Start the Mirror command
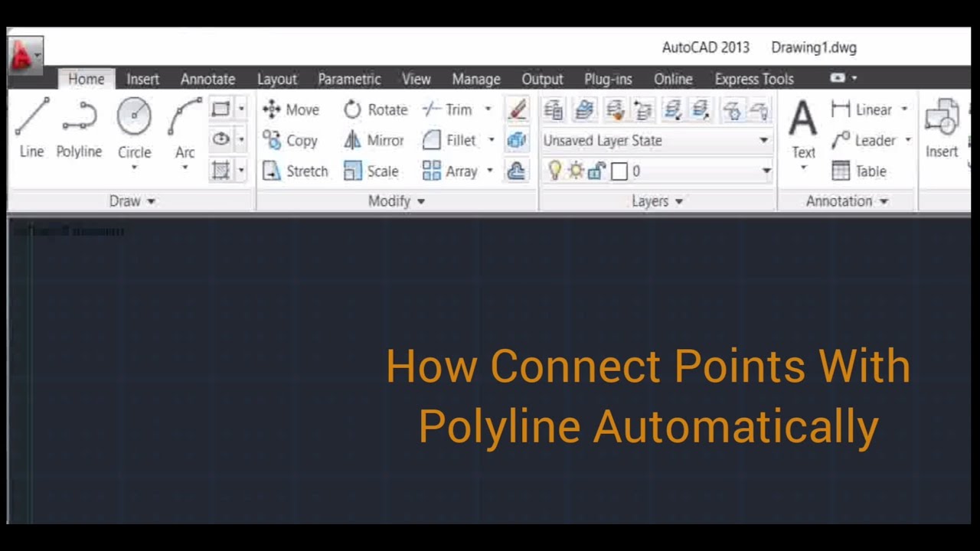Image resolution: width=980 pixels, height=551 pixels. pos(374,140)
